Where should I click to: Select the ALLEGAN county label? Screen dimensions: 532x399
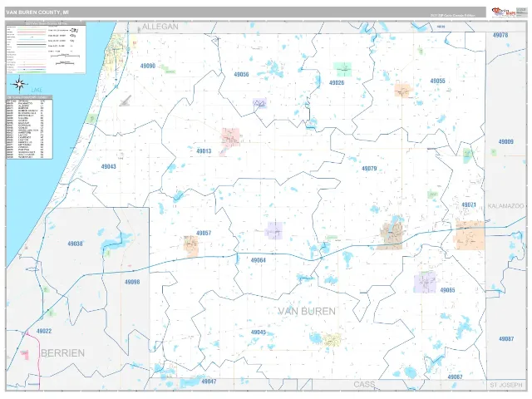point(160,27)
